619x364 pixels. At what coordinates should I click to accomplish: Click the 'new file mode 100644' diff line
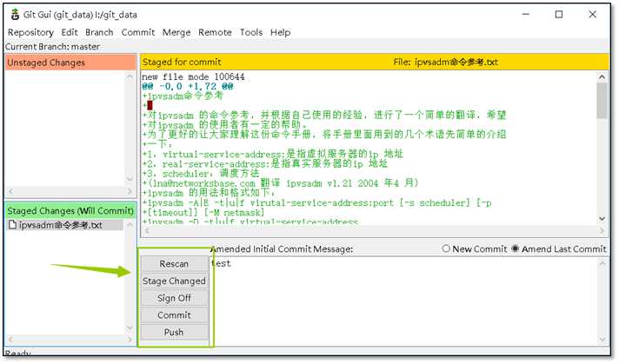coord(193,76)
